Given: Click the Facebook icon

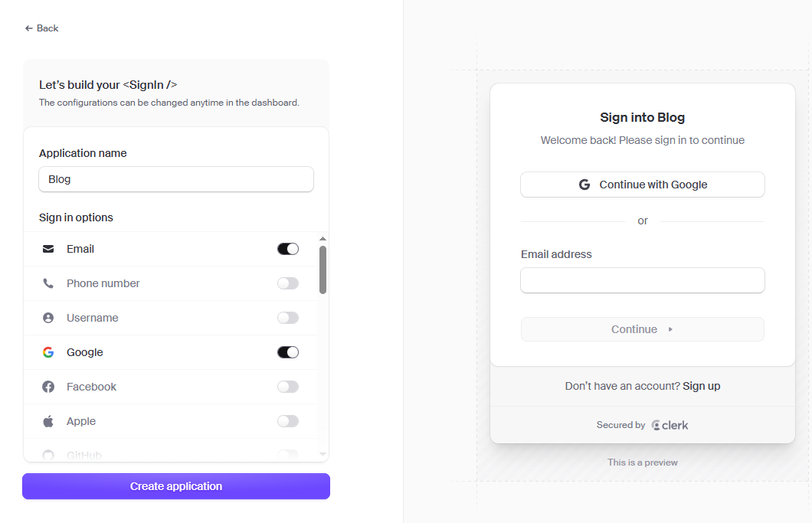Looking at the screenshot, I should [x=47, y=386].
